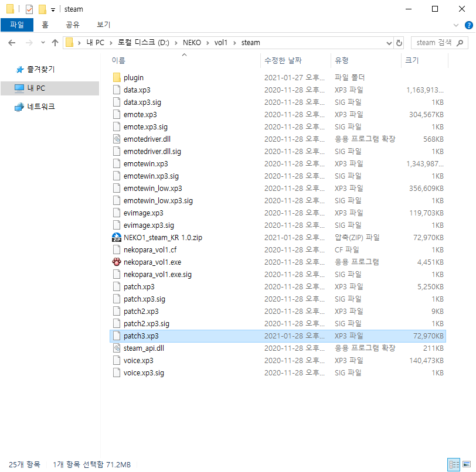Go up one folder level

coord(55,43)
